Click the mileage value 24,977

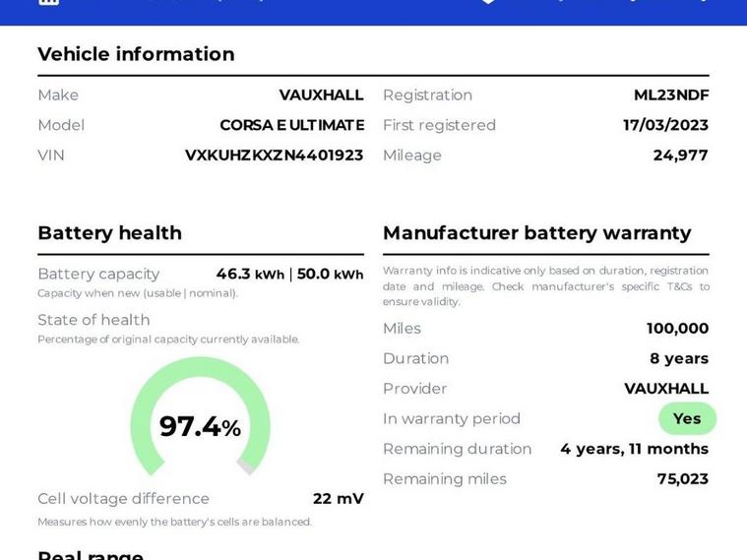tap(681, 156)
